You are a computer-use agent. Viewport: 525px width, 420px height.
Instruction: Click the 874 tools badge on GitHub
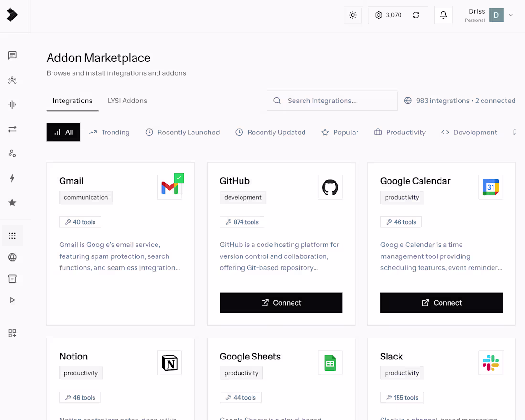pos(242,222)
